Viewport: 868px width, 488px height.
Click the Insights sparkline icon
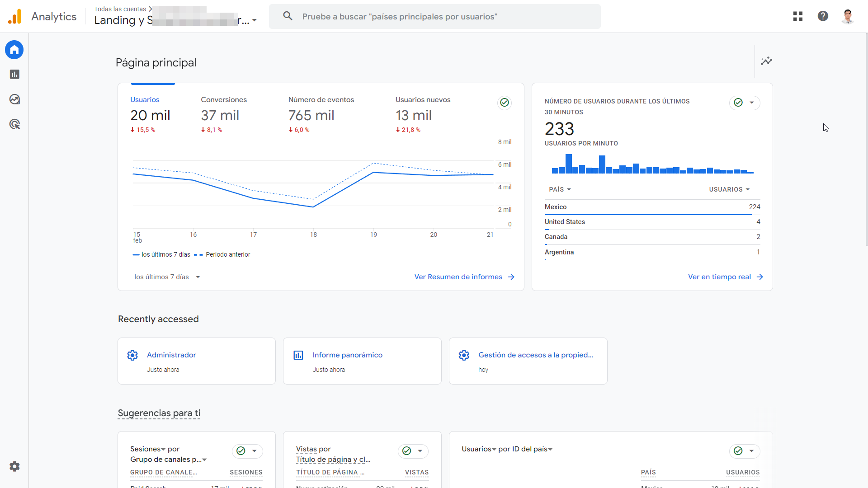(767, 61)
